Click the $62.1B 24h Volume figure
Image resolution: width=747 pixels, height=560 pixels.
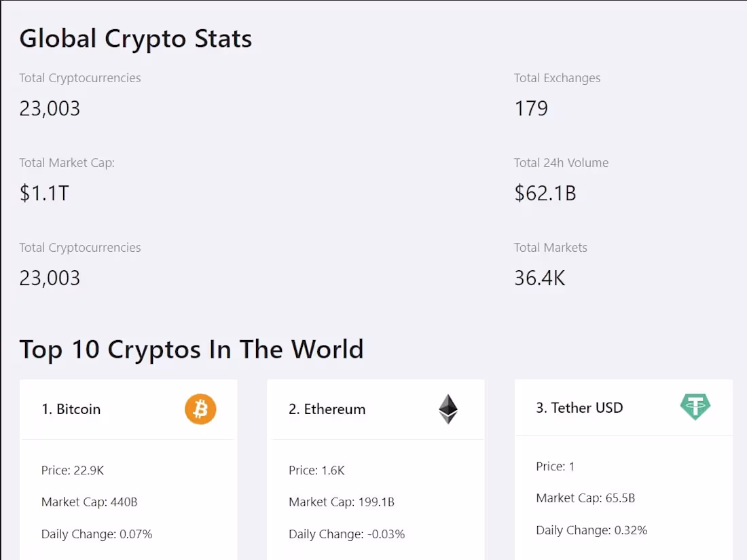pos(545,193)
